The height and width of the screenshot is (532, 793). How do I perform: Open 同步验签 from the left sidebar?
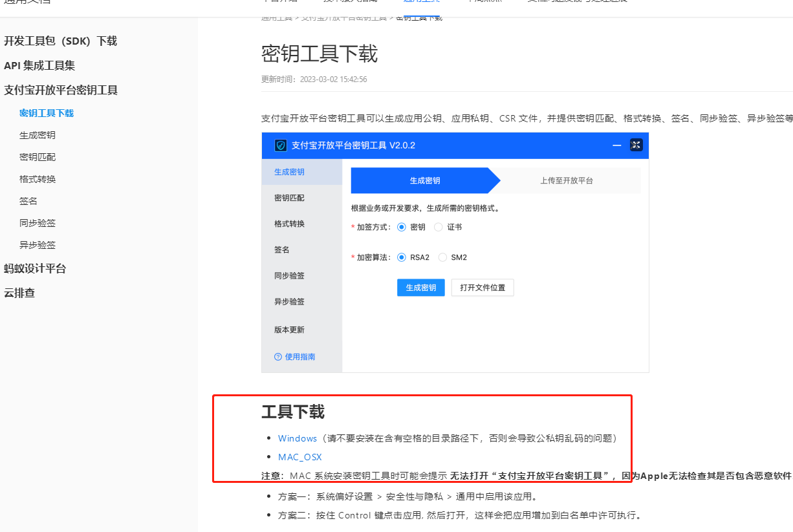point(38,222)
